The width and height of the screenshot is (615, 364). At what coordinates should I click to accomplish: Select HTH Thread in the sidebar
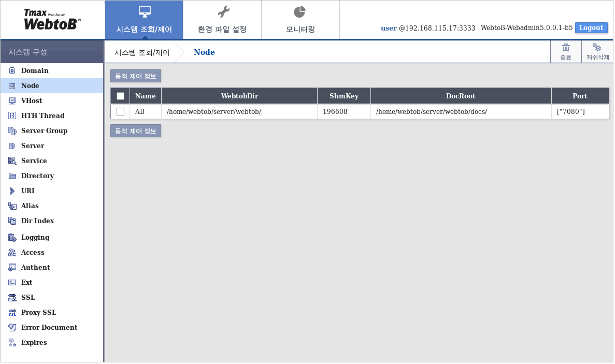52,115
